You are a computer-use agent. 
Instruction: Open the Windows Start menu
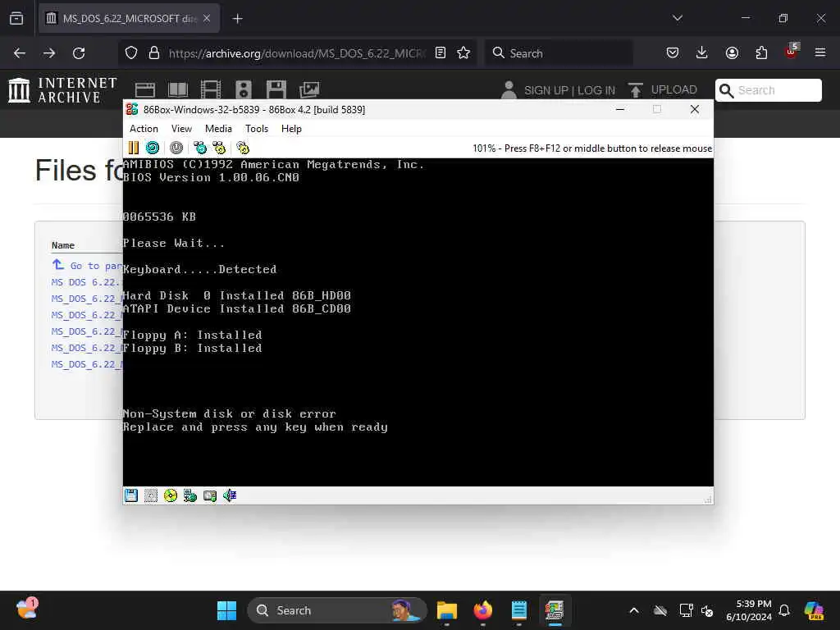pyautogui.click(x=226, y=610)
